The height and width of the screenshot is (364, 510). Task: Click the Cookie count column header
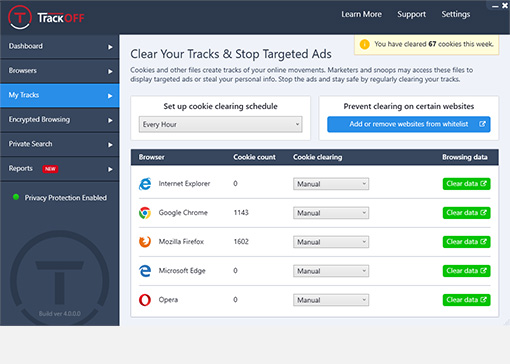coord(254,157)
